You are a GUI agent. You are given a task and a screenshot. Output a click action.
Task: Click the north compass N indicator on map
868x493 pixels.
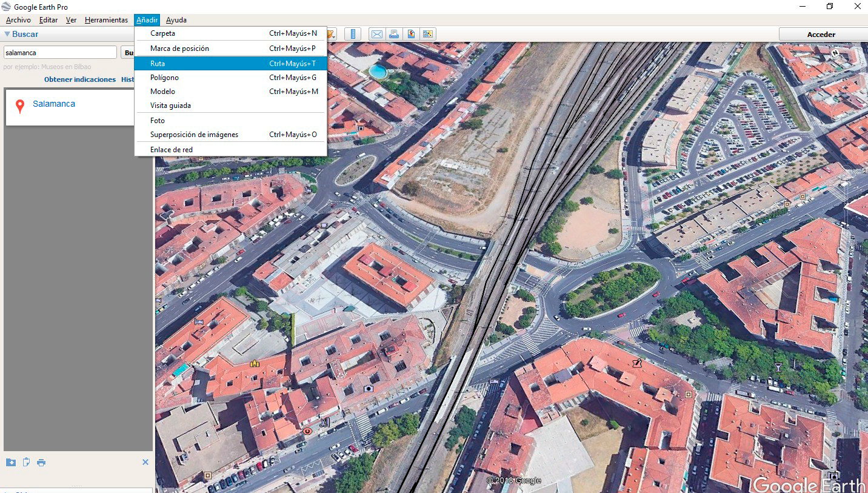coord(835,53)
